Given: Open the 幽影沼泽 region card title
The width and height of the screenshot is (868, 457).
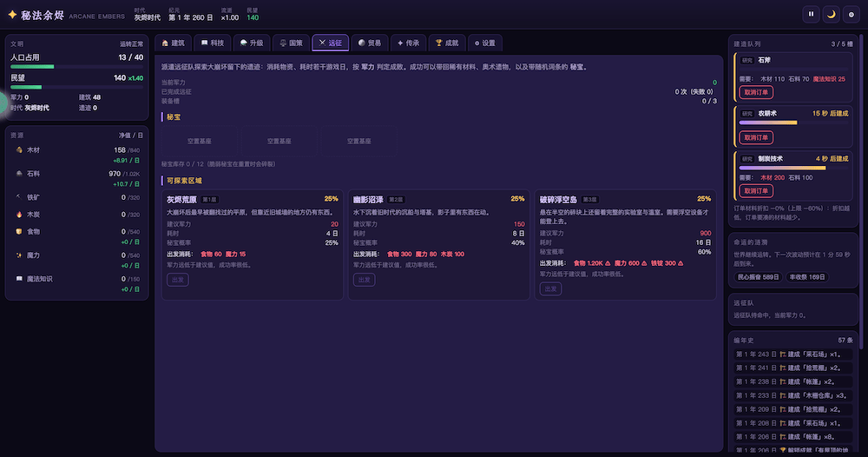Looking at the screenshot, I should 368,200.
